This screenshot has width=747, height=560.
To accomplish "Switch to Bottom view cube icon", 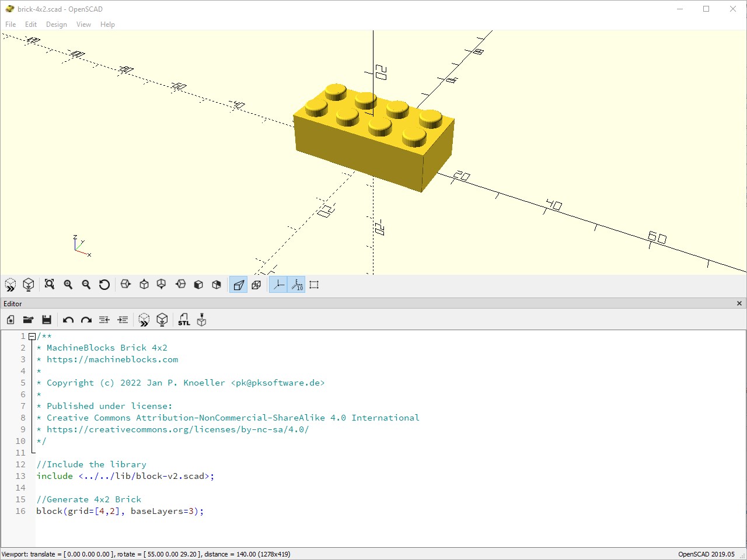I will (162, 285).
